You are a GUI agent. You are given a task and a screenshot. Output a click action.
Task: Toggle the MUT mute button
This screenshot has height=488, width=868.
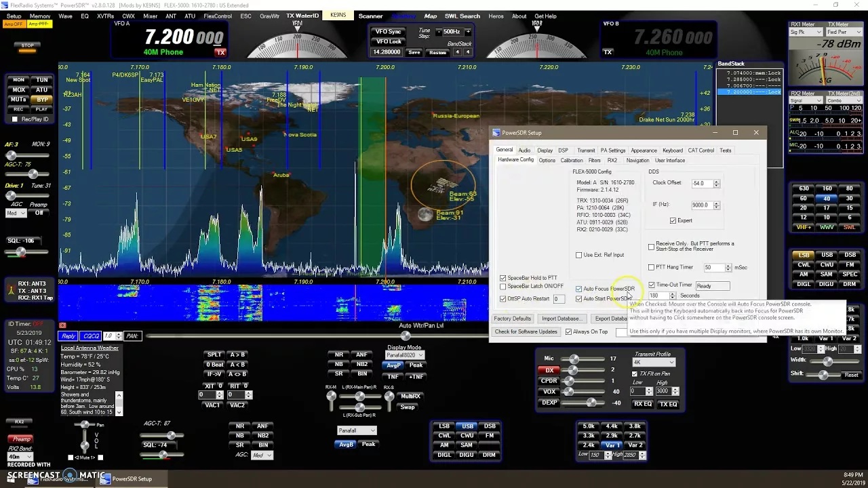point(19,100)
